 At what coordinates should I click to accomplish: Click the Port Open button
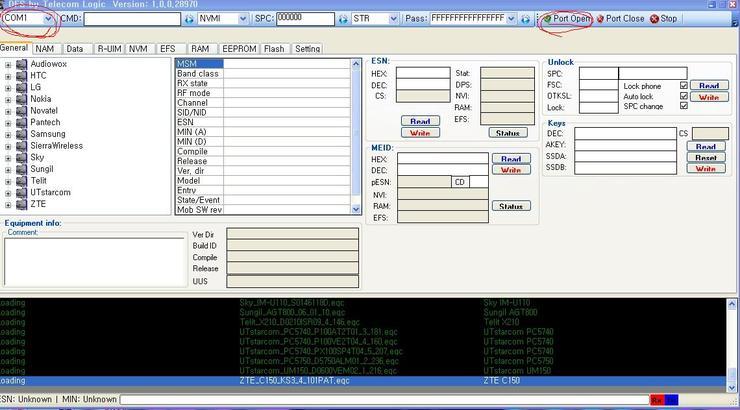(x=567, y=18)
